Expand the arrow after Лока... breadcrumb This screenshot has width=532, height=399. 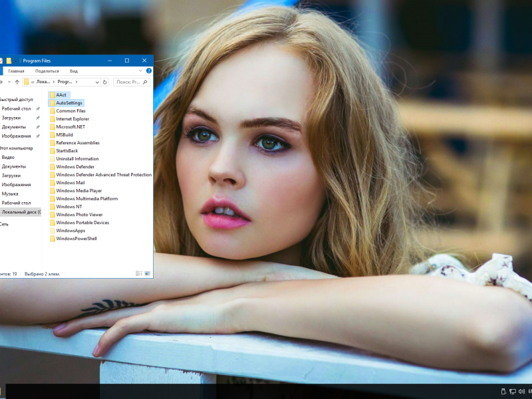coord(54,82)
